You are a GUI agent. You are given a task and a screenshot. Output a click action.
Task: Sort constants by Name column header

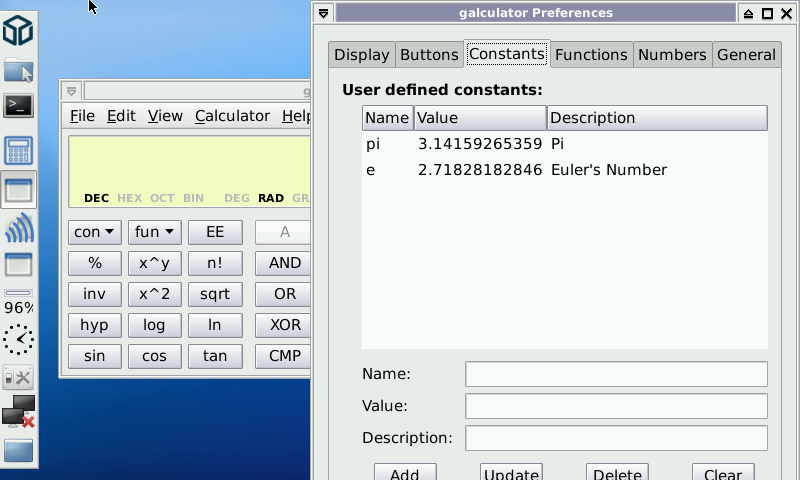(388, 118)
